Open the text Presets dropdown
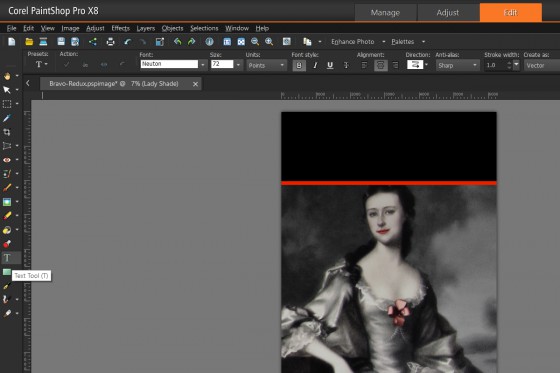560x373 pixels. pos(41,64)
